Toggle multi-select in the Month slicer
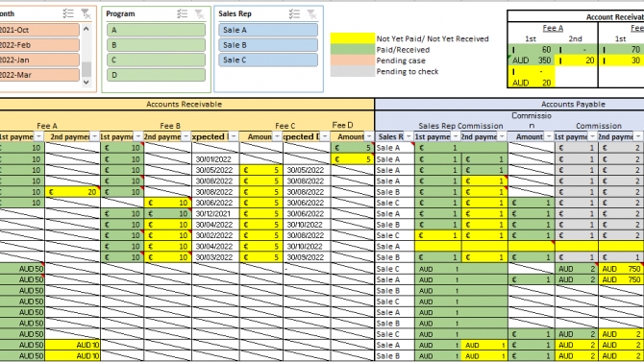The height and width of the screenshot is (362, 644). tap(68, 13)
